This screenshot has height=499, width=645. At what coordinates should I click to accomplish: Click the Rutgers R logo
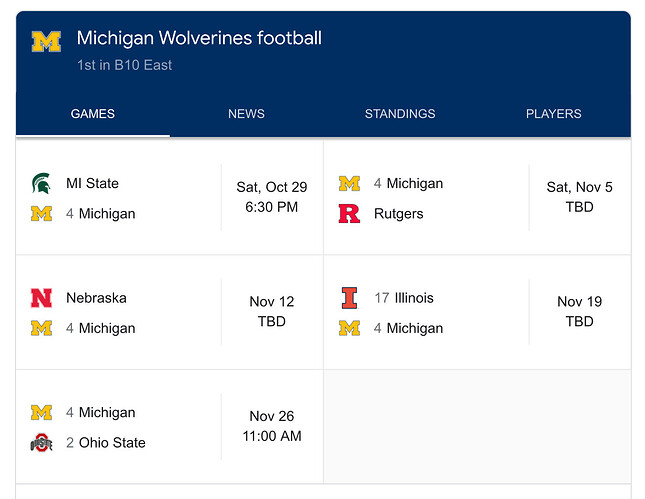click(x=349, y=213)
